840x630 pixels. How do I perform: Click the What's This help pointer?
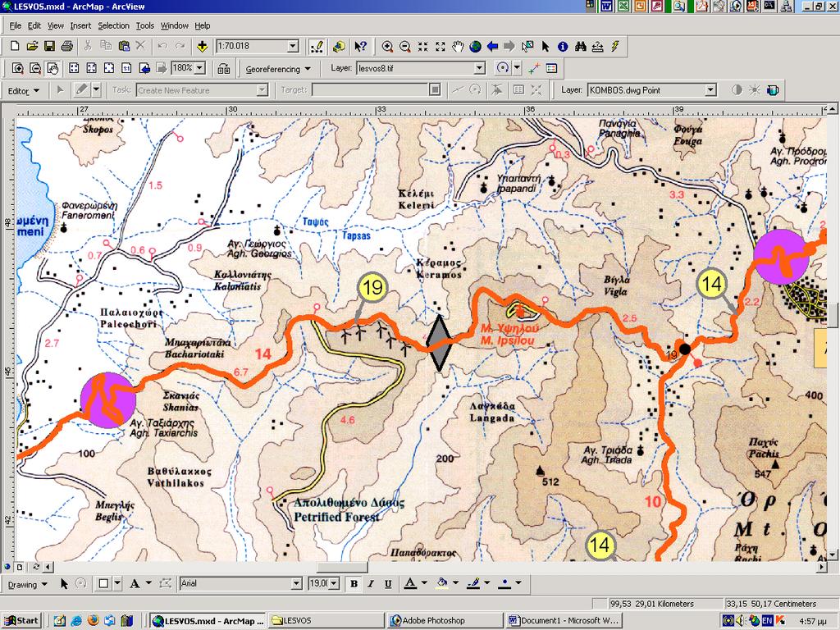tap(361, 47)
